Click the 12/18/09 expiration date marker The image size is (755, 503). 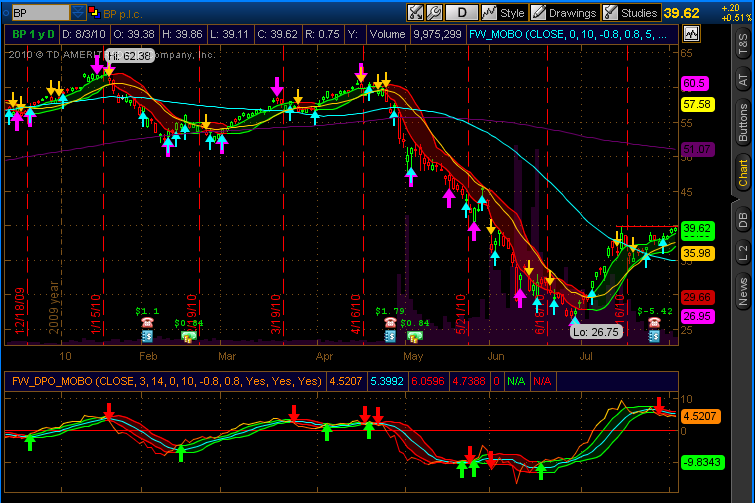coord(20,311)
